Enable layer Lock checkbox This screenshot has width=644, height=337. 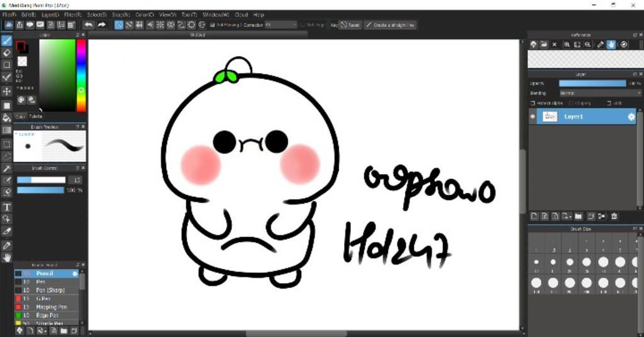(x=609, y=103)
